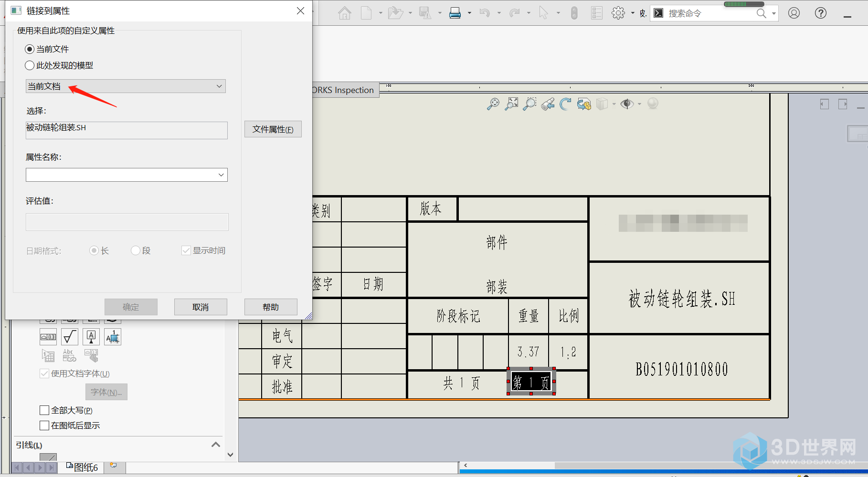
Task: Click the 3D drawing view icon
Action: [584, 104]
